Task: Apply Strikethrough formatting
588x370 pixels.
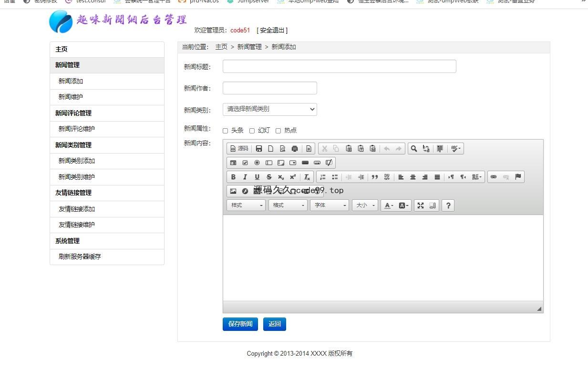Action: (x=269, y=177)
